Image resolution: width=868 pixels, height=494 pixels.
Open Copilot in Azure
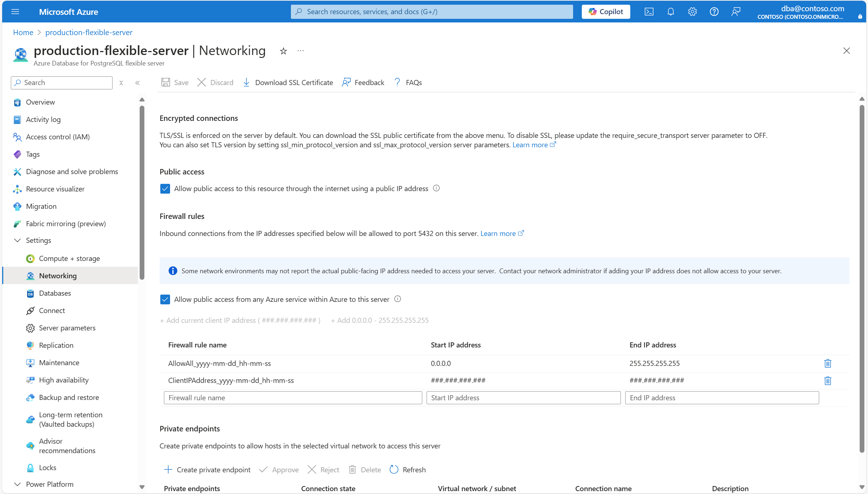(x=605, y=11)
